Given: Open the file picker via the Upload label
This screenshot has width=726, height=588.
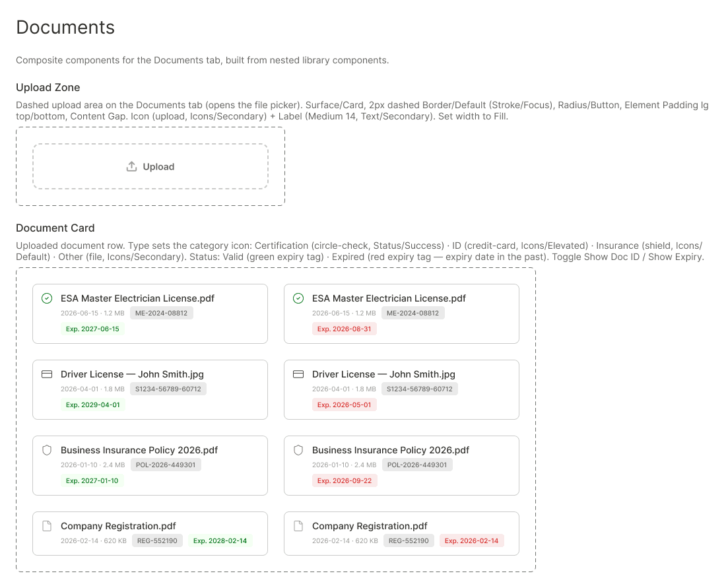Looking at the screenshot, I should click(x=158, y=167).
